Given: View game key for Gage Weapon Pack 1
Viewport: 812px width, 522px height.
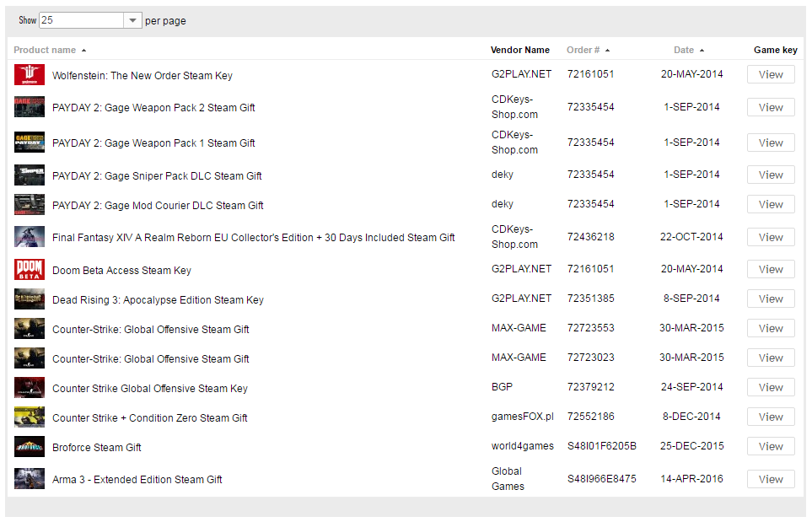Looking at the screenshot, I should 771,143.
